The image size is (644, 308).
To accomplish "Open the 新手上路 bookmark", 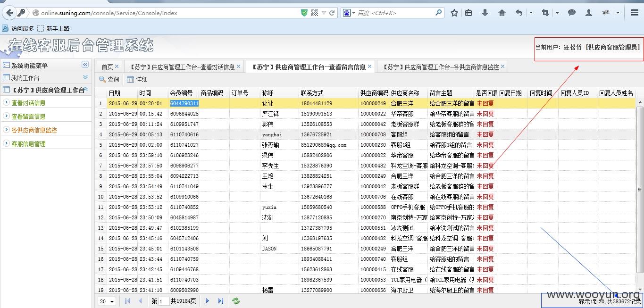I will [x=53, y=28].
